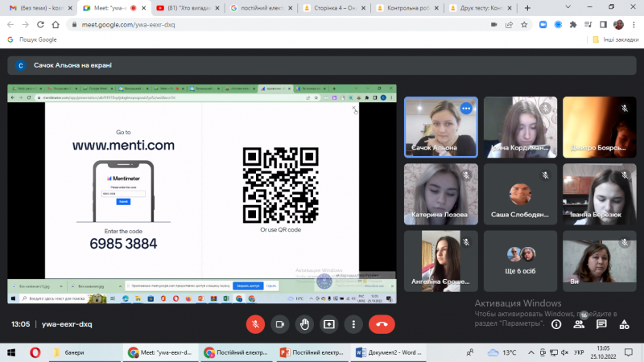The height and width of the screenshot is (362, 644).
Task: Open the Windows notification center
Action: click(x=629, y=352)
